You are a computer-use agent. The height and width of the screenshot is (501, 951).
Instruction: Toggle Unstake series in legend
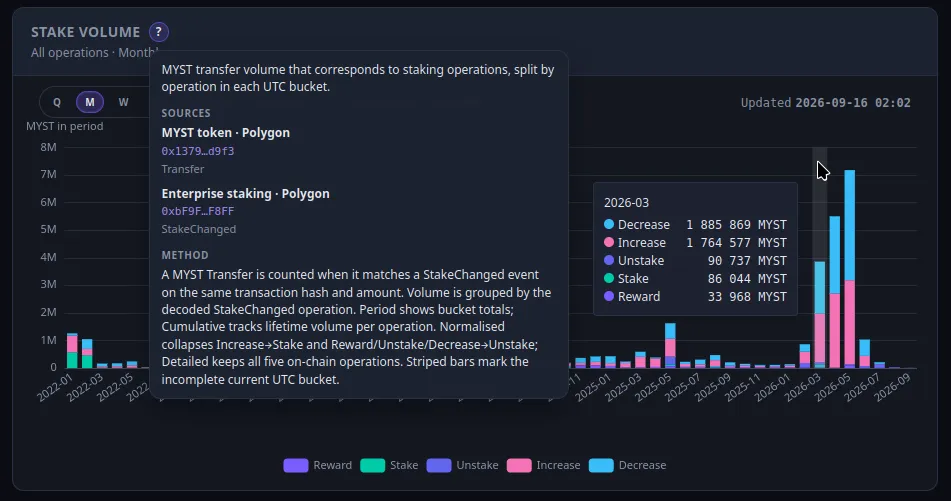pyautogui.click(x=463, y=465)
